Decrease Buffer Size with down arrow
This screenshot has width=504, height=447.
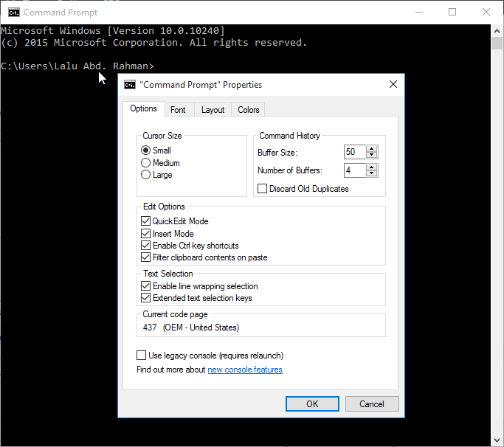coord(372,155)
